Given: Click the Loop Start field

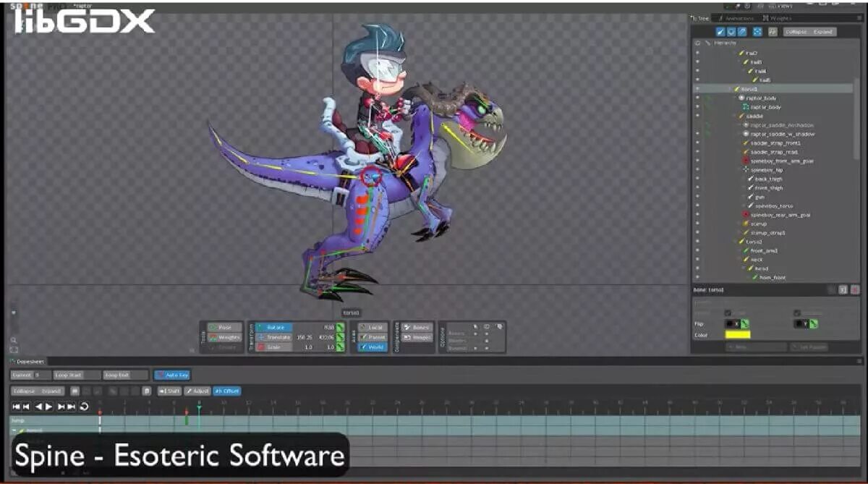Looking at the screenshot, I should pos(77,375).
